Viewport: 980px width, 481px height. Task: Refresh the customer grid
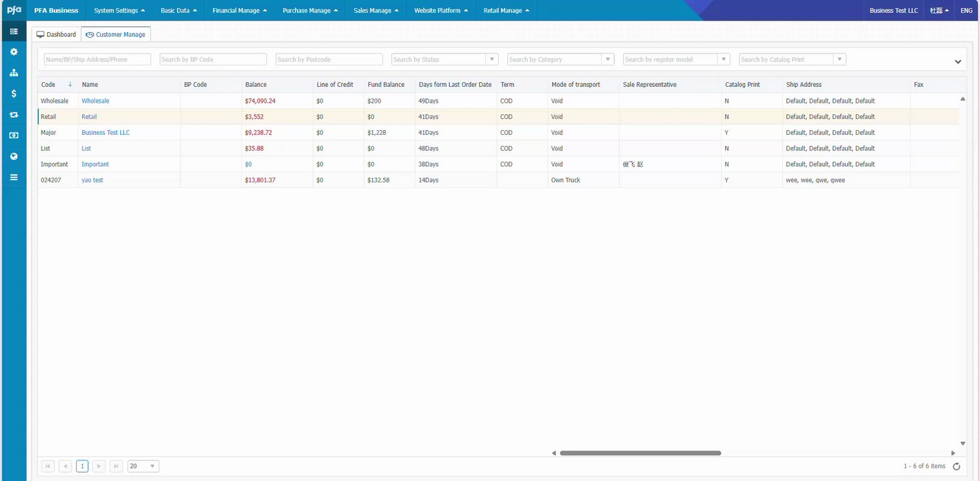[957, 466]
